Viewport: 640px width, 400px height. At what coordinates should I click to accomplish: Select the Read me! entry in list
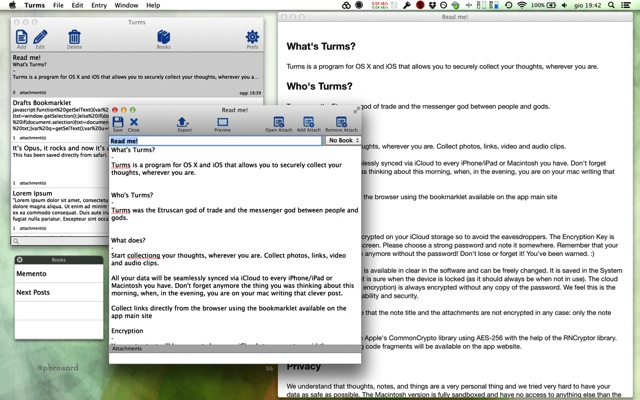137,74
